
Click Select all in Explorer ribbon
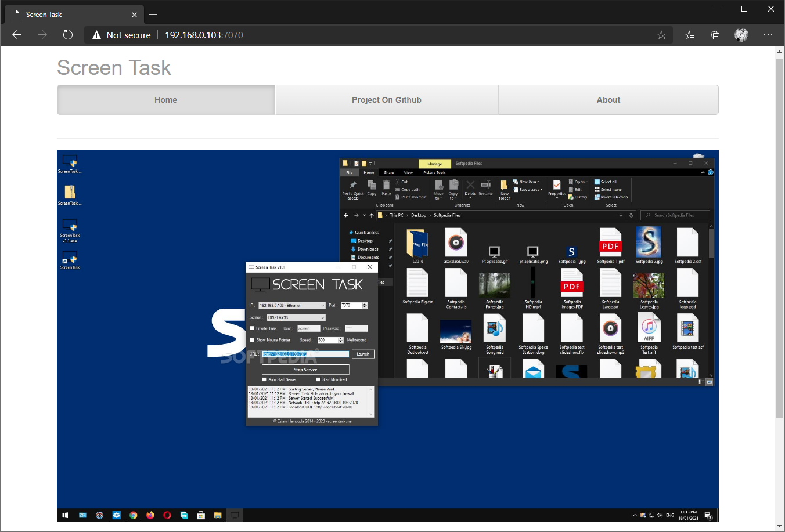click(606, 182)
